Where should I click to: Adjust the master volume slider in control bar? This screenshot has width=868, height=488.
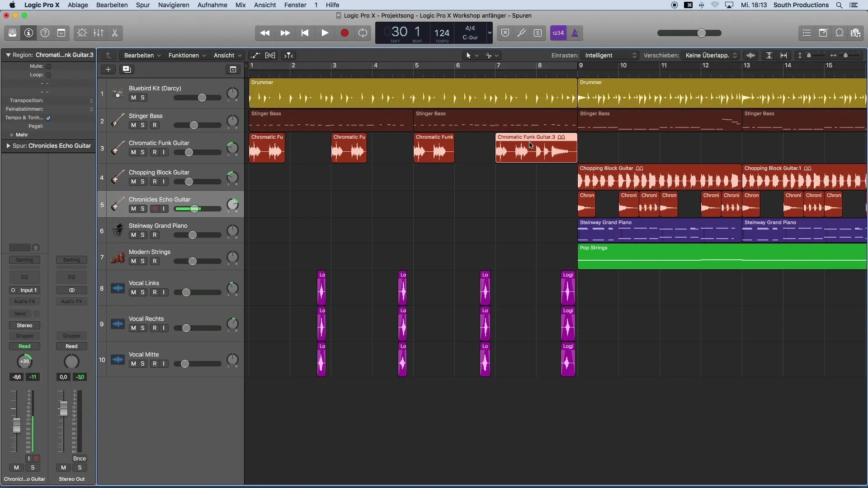click(x=689, y=33)
